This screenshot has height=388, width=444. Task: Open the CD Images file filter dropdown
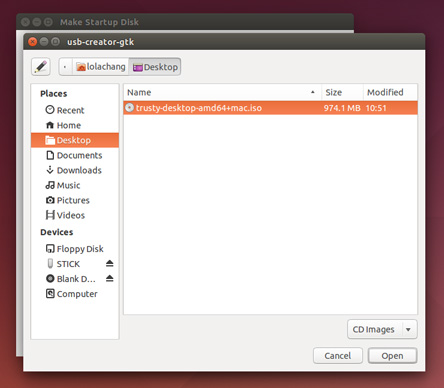pos(382,329)
